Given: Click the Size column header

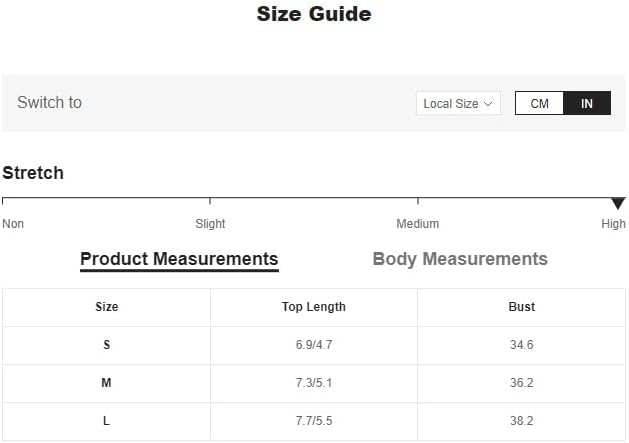Looking at the screenshot, I should [x=106, y=307].
